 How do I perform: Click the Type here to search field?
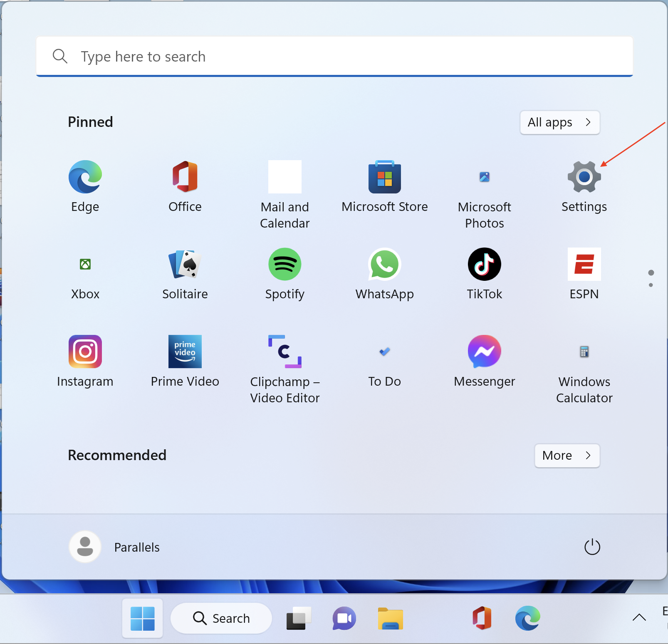[334, 57]
